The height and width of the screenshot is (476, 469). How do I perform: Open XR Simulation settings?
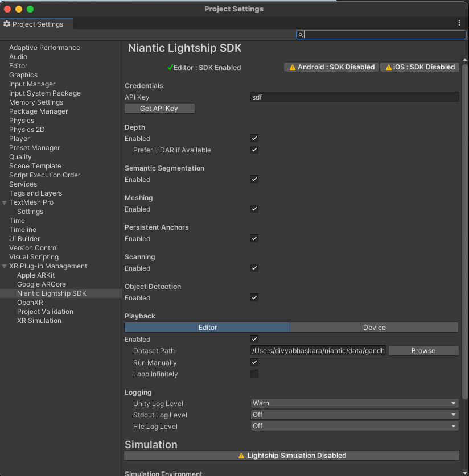click(x=39, y=321)
